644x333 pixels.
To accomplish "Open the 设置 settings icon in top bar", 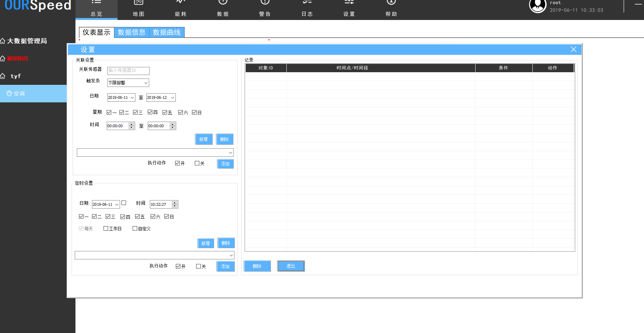I will pos(349,3).
